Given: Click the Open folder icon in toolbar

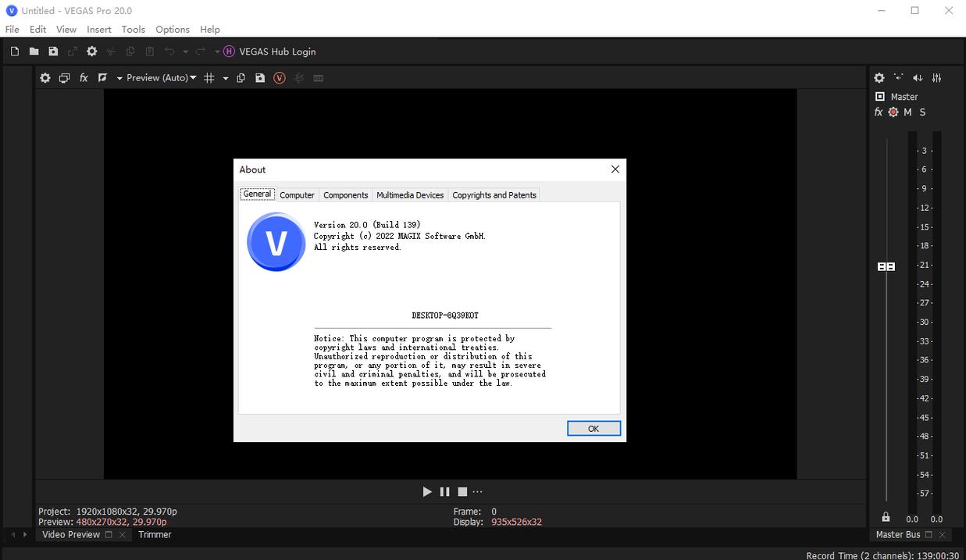Looking at the screenshot, I should (34, 52).
